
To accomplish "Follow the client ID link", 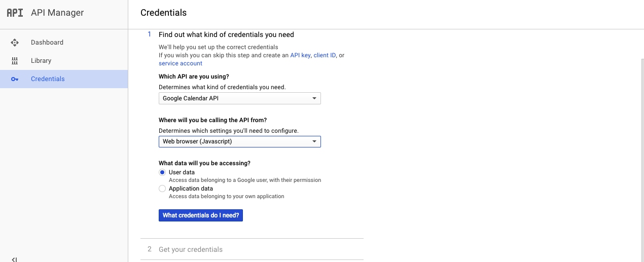I will click(x=325, y=55).
